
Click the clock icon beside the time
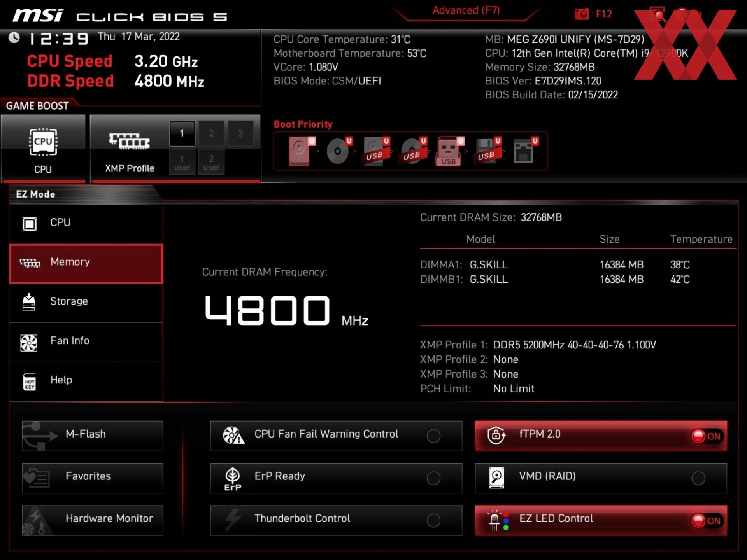pos(14,38)
